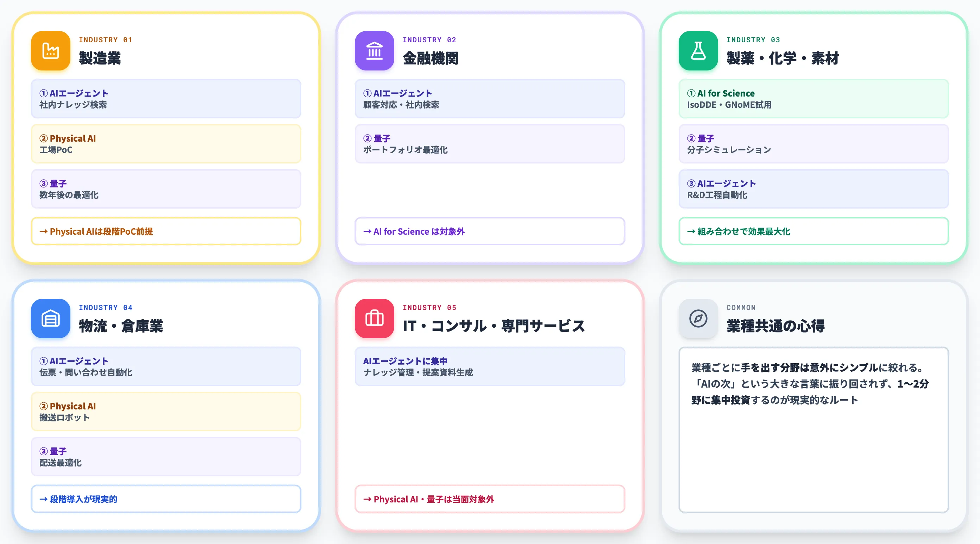This screenshot has height=544, width=980.
Task: Click the 業種ごとに手を出す分野 summary text box
Action: [813, 430]
